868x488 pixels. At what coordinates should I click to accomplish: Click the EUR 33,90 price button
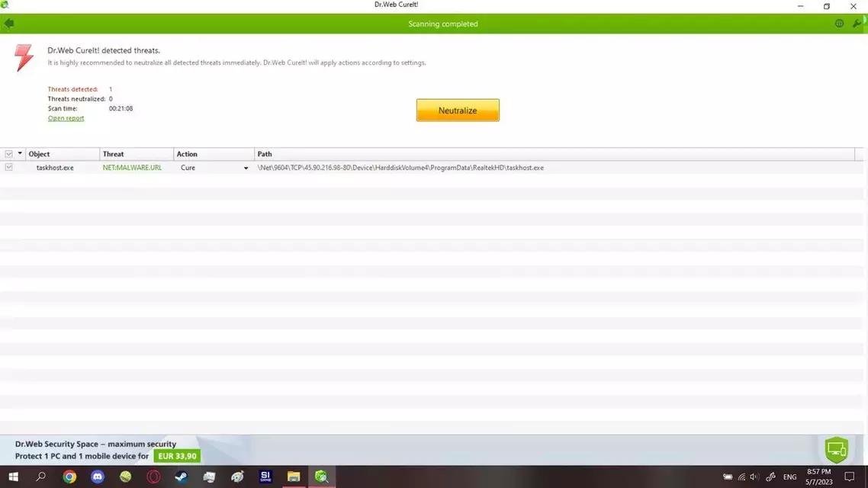[x=177, y=456]
